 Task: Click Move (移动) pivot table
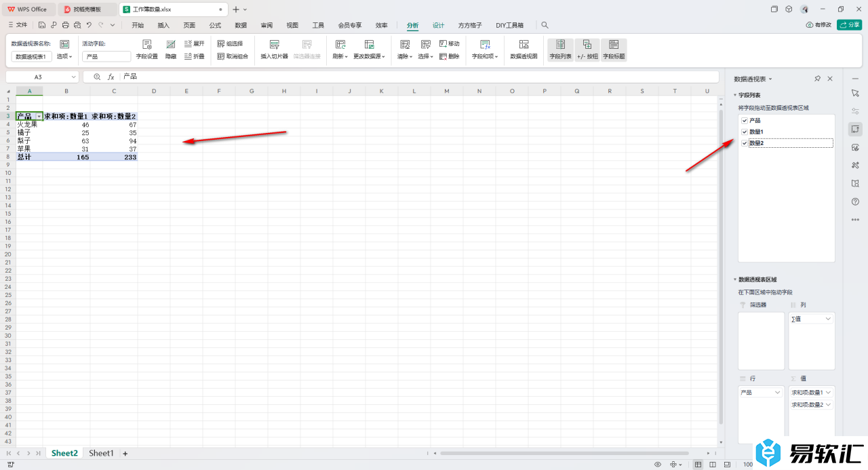coord(449,43)
